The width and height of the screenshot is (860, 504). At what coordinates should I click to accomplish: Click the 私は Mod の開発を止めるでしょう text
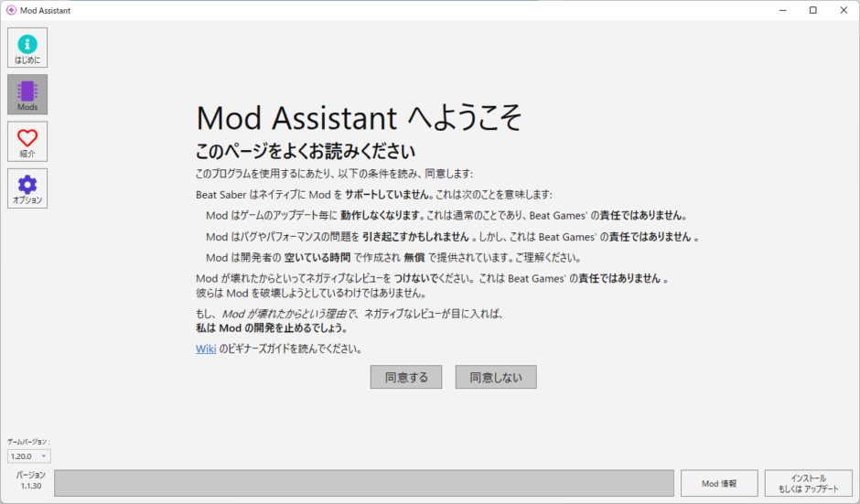pos(272,328)
